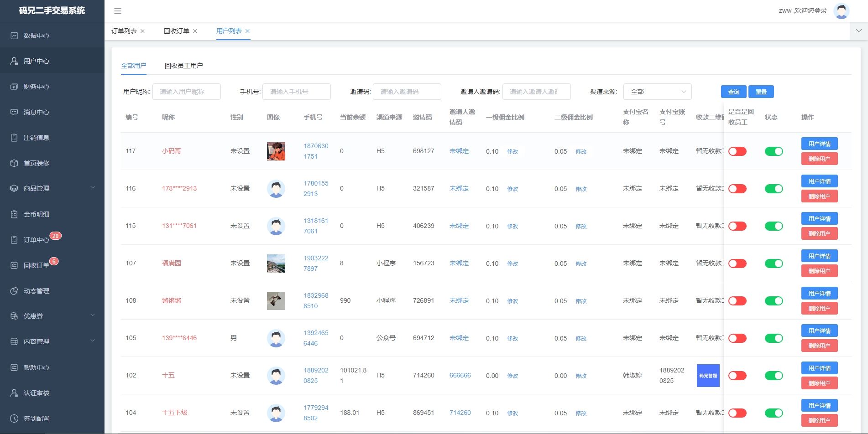Collapse sidebar with hamburger menu icon
The width and height of the screenshot is (868, 434).
(x=118, y=11)
